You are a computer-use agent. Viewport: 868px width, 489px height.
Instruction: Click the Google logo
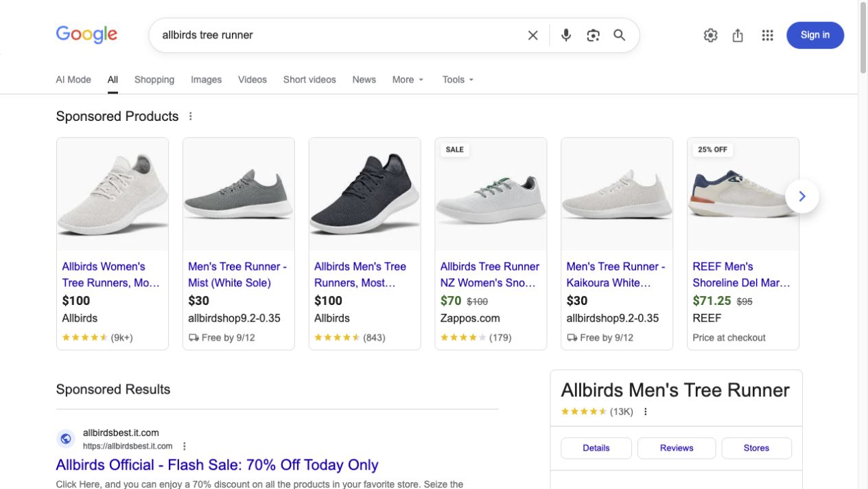click(x=86, y=34)
